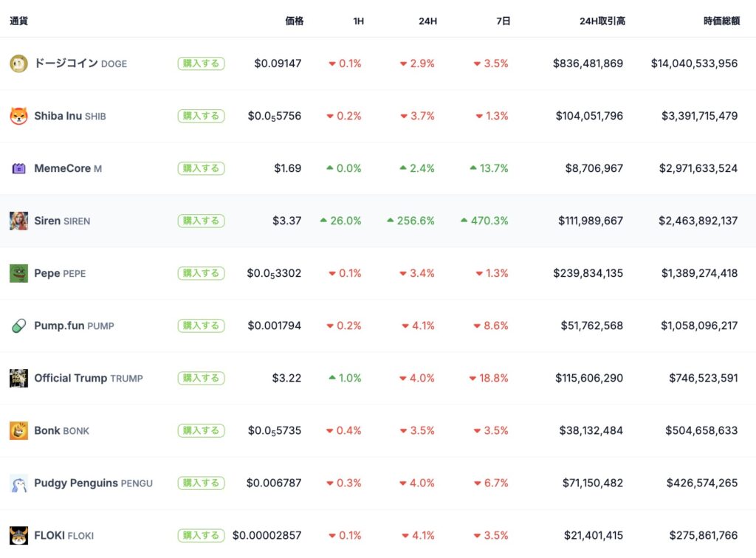Click the Official Trump coin icon
This screenshot has height=558, width=756.
18,378
